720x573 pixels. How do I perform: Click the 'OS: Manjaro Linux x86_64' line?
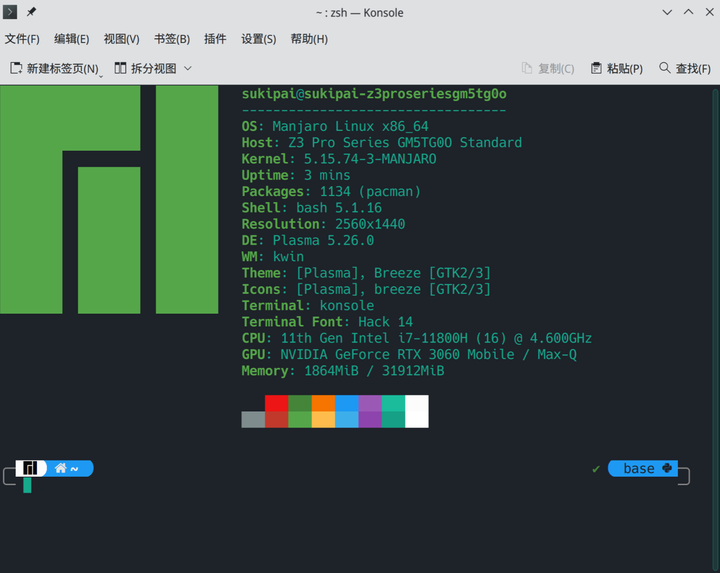coord(335,126)
